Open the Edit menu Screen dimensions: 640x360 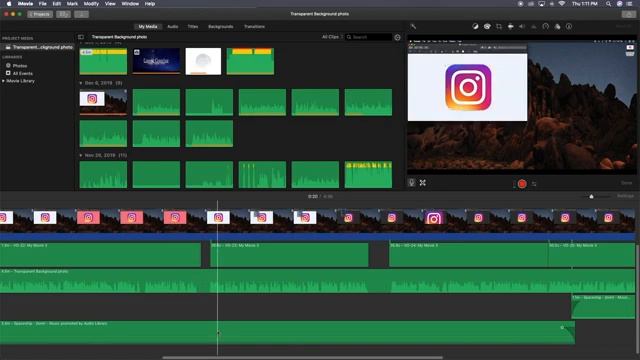coord(56,4)
